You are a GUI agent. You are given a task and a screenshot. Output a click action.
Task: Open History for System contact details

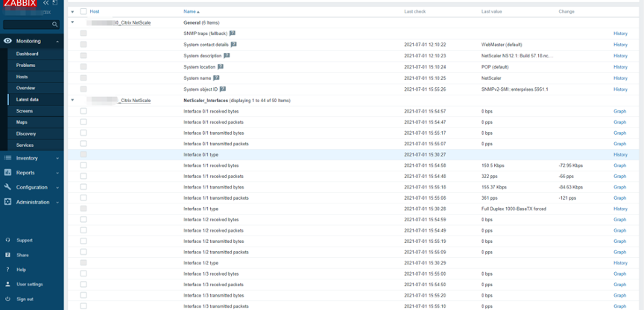[620, 45]
